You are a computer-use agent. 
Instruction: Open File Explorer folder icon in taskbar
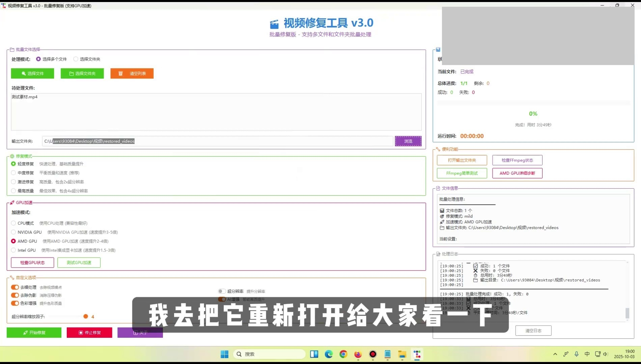pyautogui.click(x=402, y=354)
